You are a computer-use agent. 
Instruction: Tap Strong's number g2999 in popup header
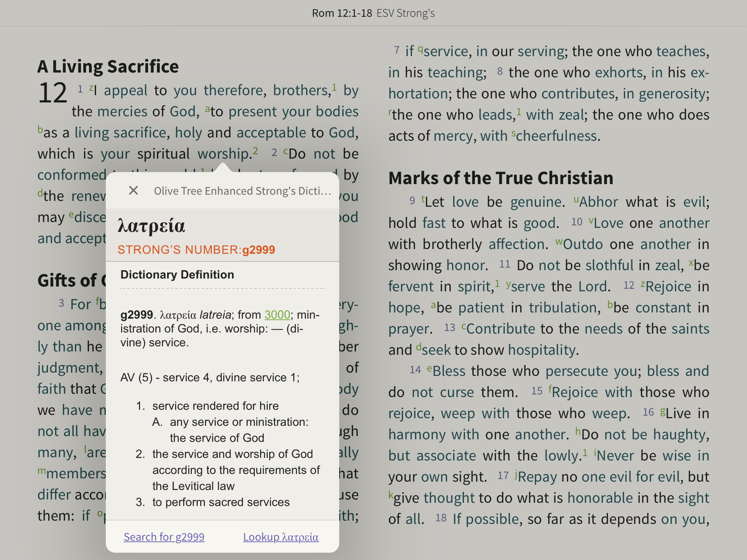(x=259, y=250)
